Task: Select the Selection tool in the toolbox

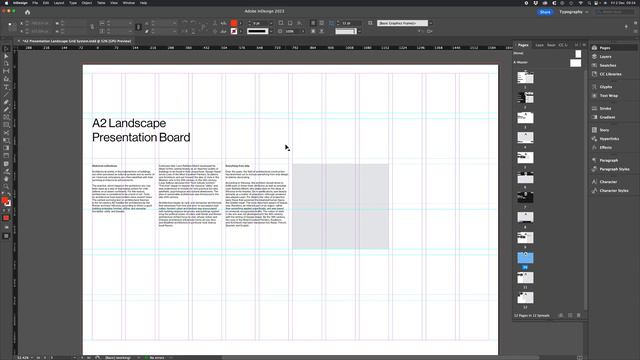Action: pyautogui.click(x=6, y=49)
